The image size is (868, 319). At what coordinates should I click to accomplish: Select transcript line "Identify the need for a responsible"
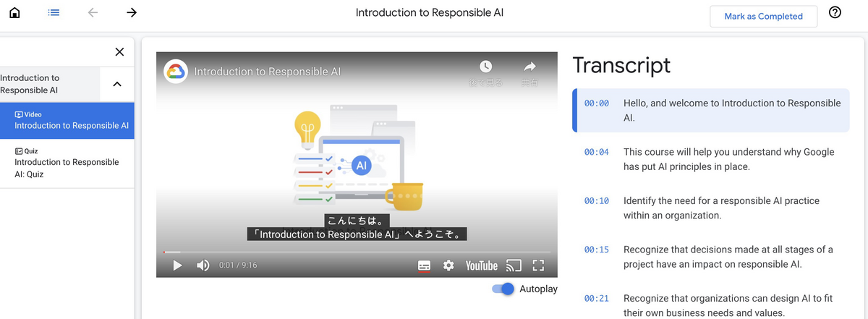(x=722, y=208)
